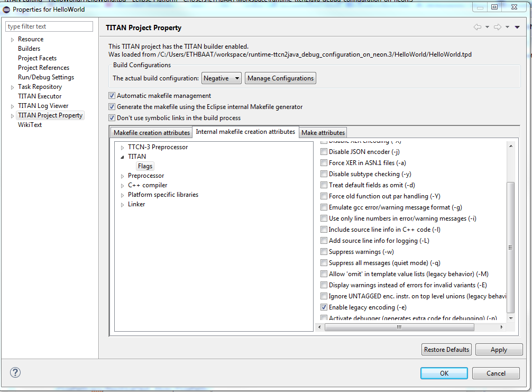532x392 pixels.
Task: Expand the TITAN Project Property node
Action: coord(13,116)
